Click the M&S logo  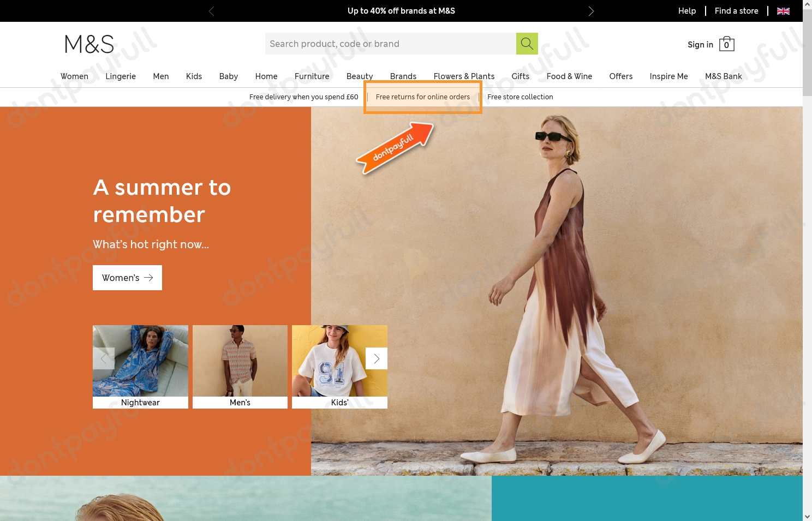88,44
